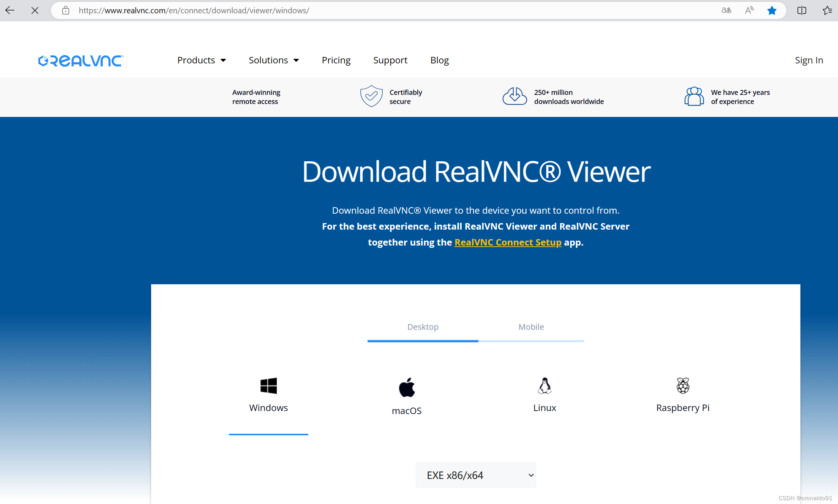Open the RealVNC Connect Setup link
838x504 pixels.
508,242
